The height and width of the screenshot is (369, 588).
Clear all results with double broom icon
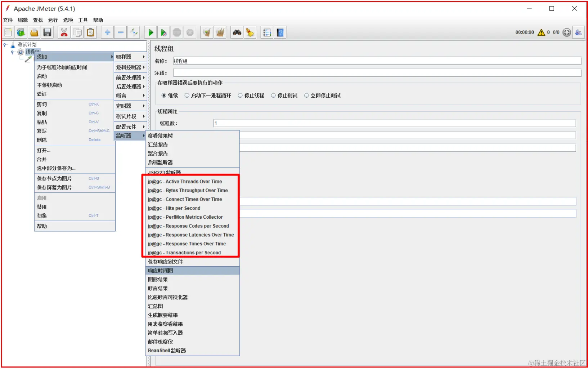click(220, 32)
